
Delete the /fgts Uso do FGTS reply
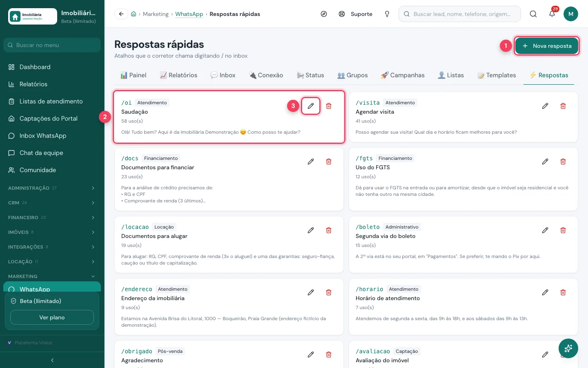[x=563, y=162]
